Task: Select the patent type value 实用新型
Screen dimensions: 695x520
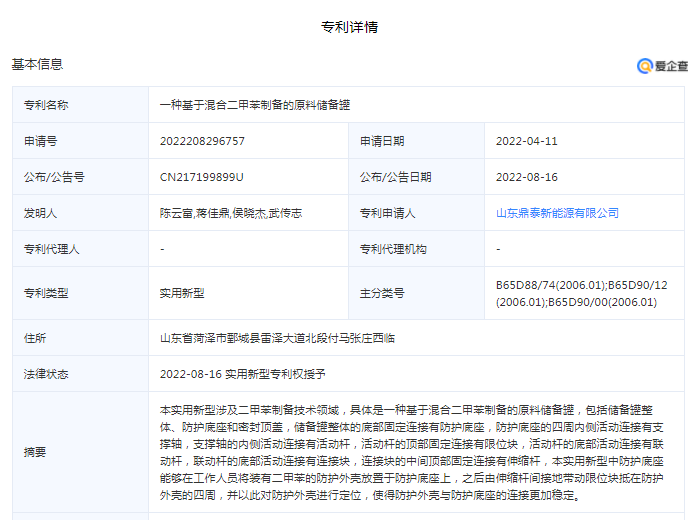Action: tap(182, 293)
